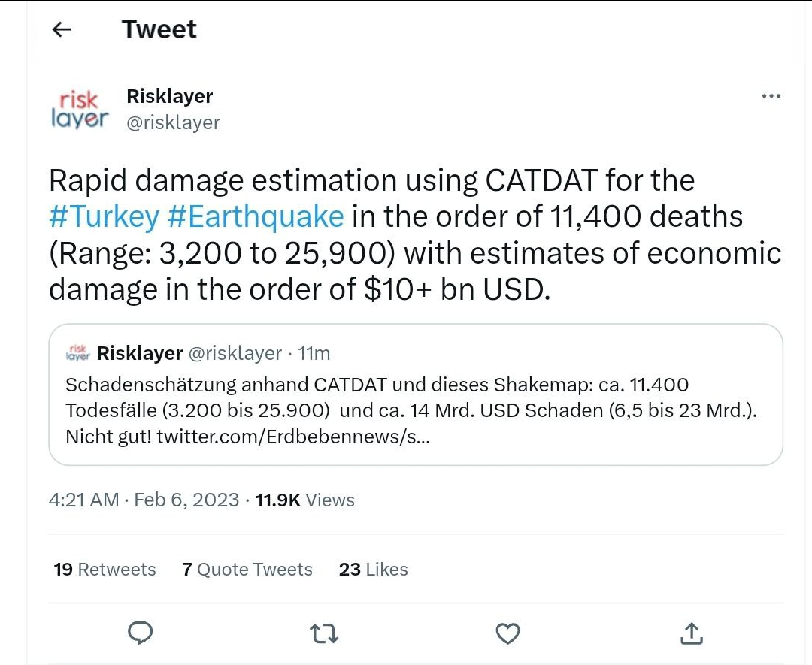Like the tweet with the heart icon
This screenshot has height=665, width=812.
coord(508,634)
